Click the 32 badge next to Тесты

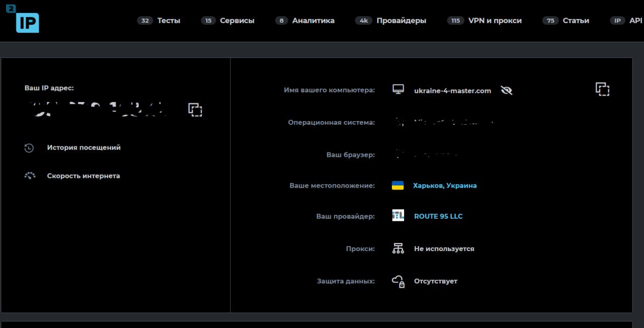(x=145, y=21)
